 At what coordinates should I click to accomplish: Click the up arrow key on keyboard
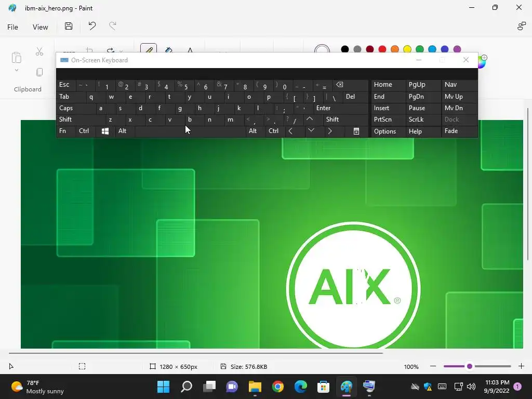click(x=313, y=119)
